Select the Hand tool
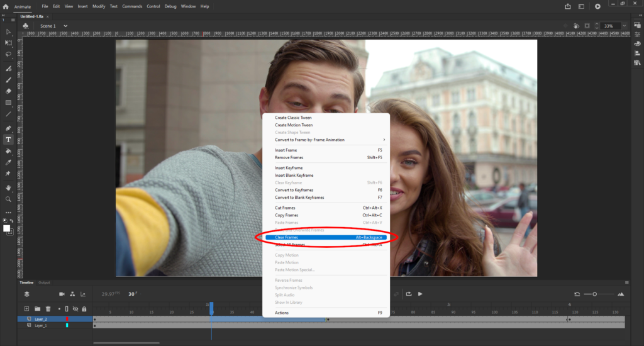The width and height of the screenshot is (644, 346). [x=8, y=187]
